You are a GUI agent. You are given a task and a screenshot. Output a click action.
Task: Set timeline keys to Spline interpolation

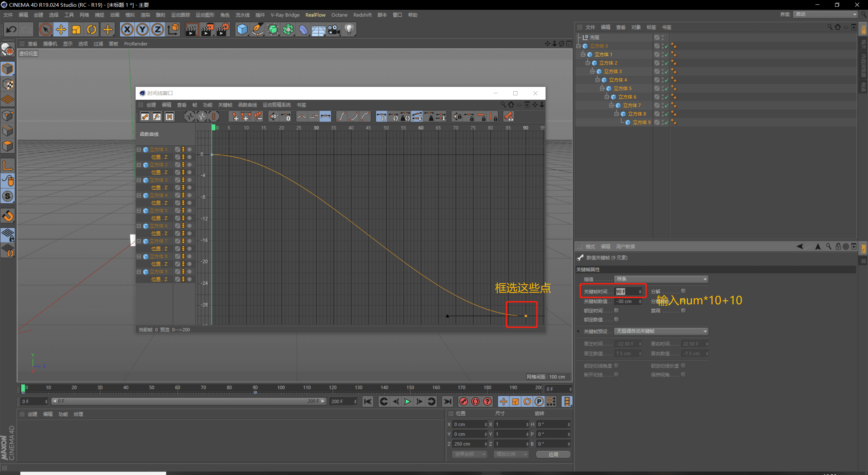click(x=325, y=117)
